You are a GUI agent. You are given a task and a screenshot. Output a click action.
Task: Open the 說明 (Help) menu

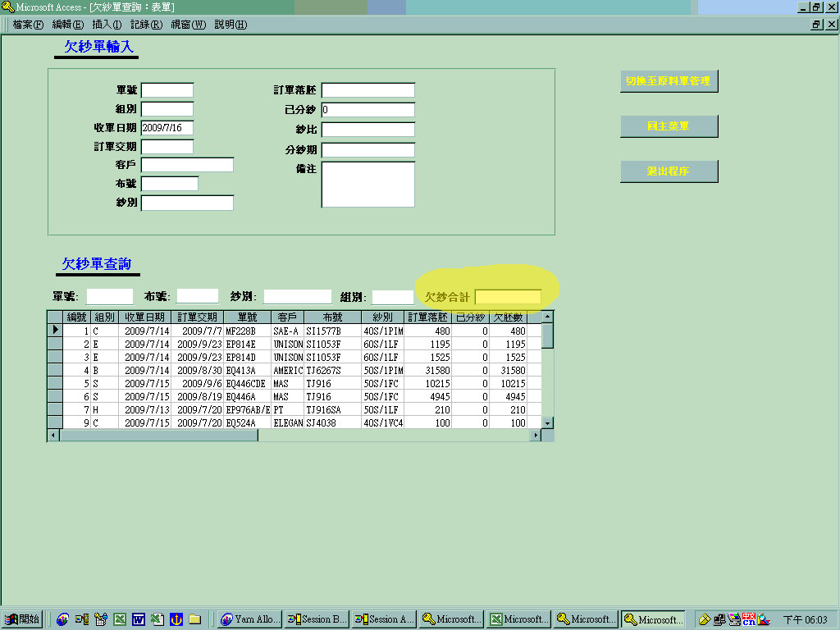tap(231, 25)
